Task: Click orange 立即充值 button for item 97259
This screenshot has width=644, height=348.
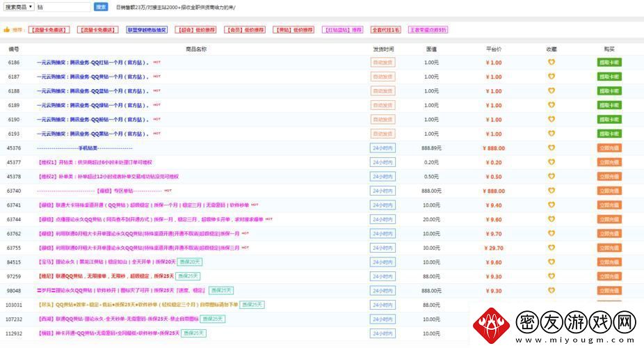Action: pyautogui.click(x=609, y=276)
